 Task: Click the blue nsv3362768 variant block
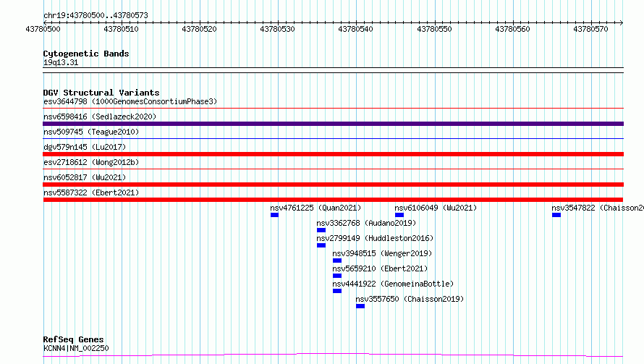tap(321, 230)
